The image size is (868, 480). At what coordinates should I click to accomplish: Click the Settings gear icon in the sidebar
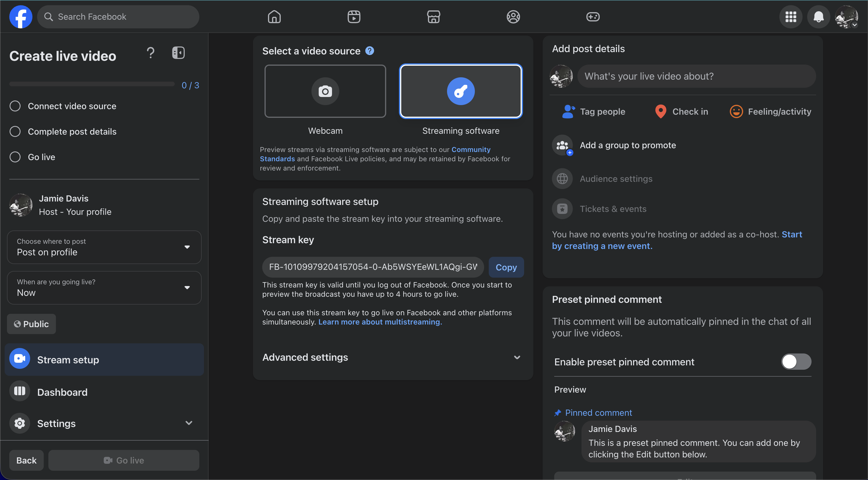19,423
